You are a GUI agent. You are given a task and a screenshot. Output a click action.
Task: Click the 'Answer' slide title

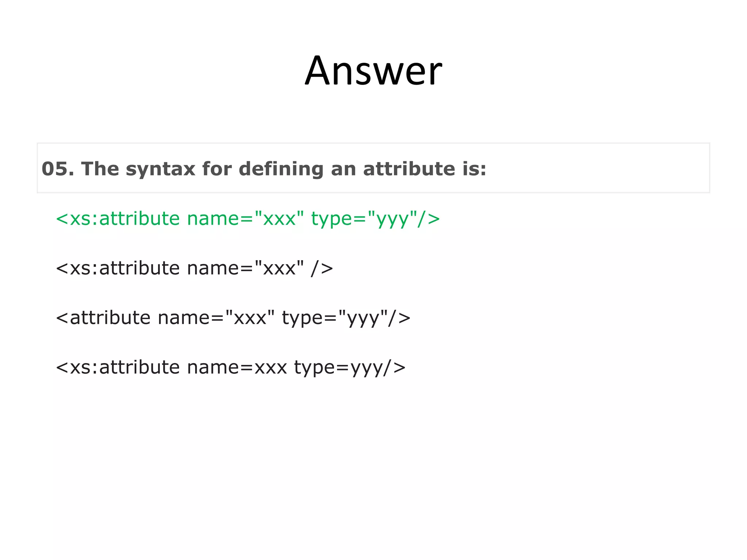tap(373, 71)
